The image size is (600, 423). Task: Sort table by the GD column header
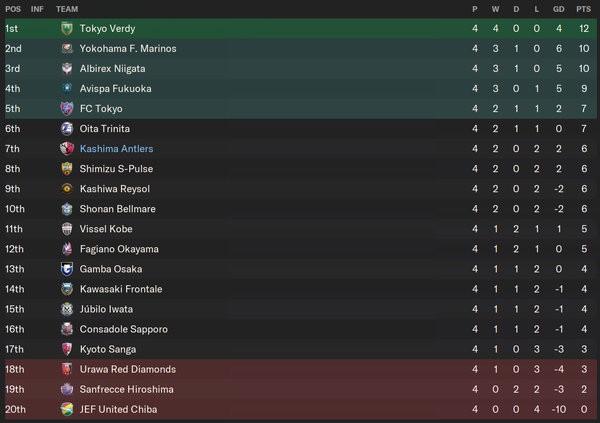559,9
